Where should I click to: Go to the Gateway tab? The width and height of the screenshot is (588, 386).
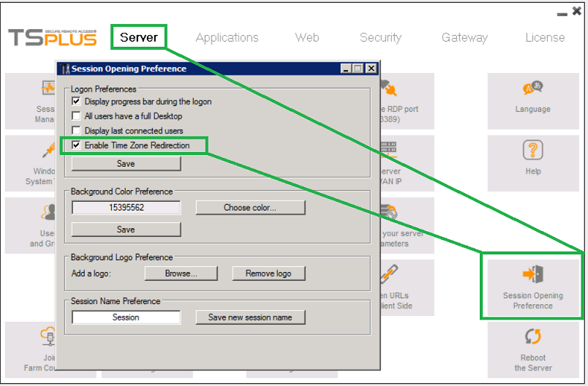point(464,37)
